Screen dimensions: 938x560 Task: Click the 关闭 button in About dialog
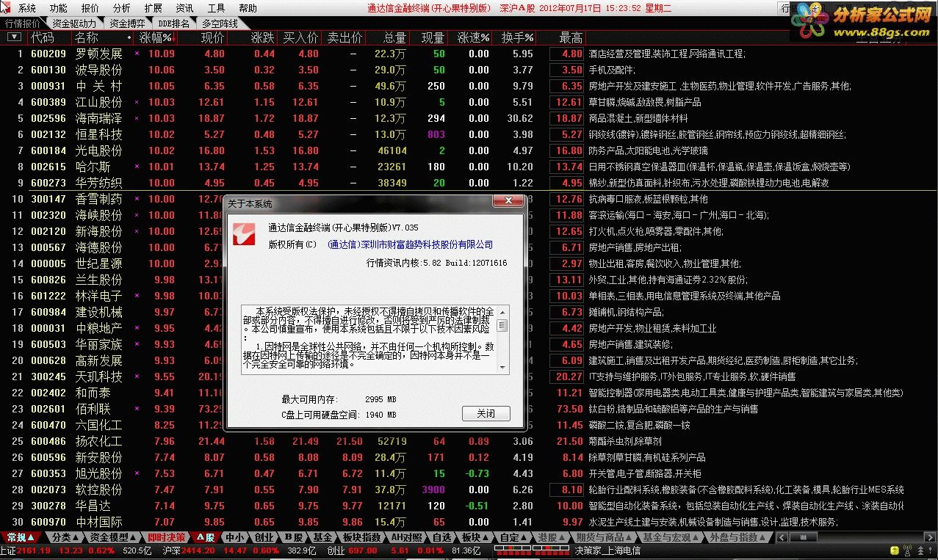pyautogui.click(x=486, y=414)
